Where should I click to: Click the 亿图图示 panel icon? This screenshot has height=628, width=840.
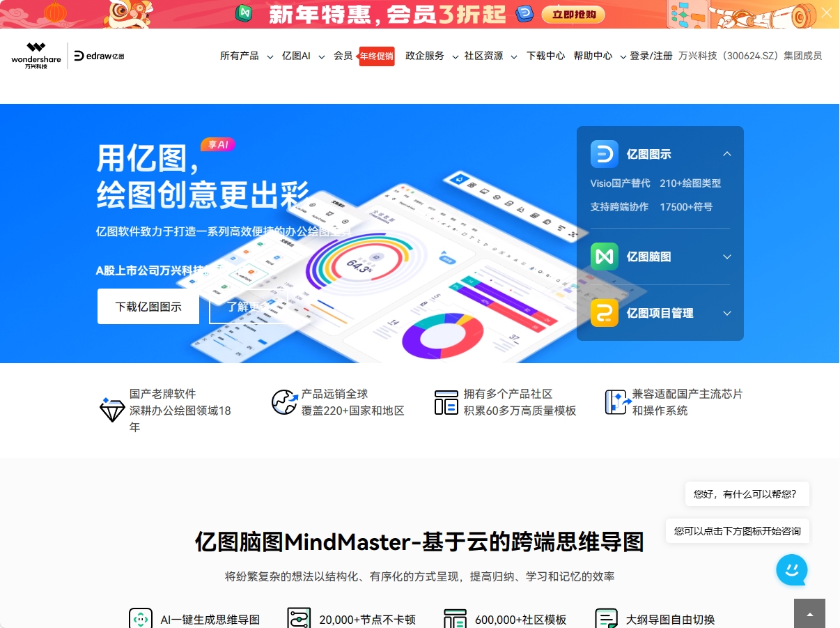point(604,153)
